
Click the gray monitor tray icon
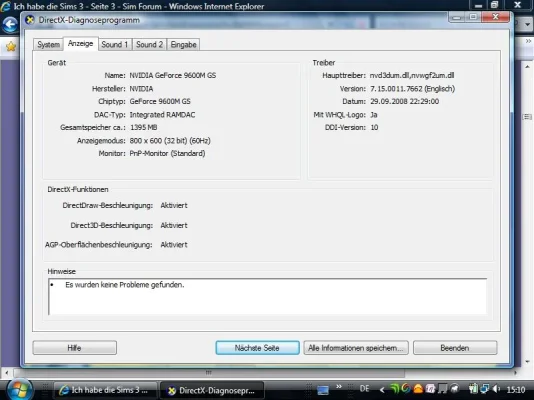tap(442, 389)
